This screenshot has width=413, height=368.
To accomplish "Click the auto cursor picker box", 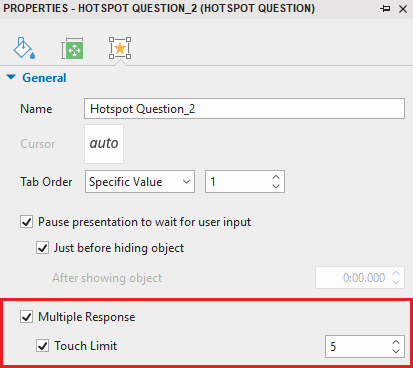I will point(104,144).
